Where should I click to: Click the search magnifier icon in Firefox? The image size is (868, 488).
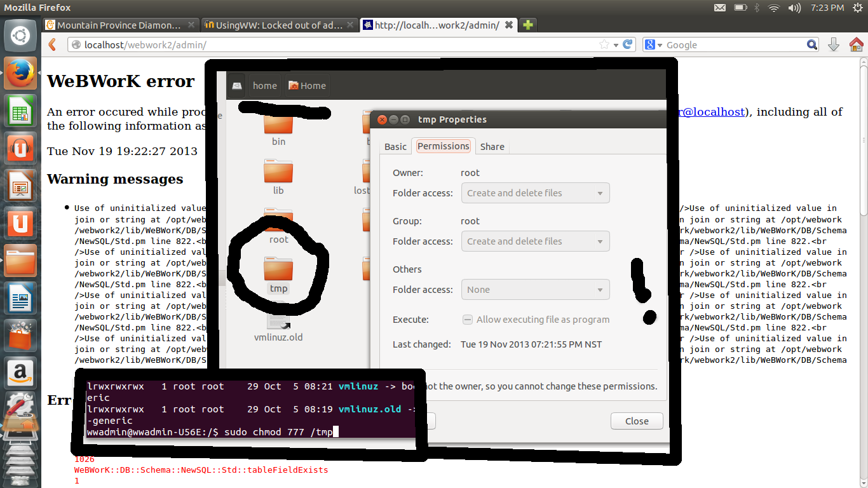pos(812,44)
